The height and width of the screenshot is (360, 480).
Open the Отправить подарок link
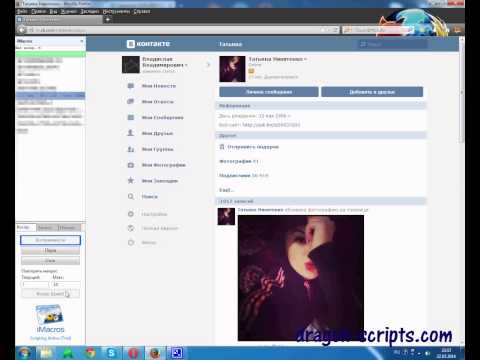pyautogui.click(x=253, y=147)
